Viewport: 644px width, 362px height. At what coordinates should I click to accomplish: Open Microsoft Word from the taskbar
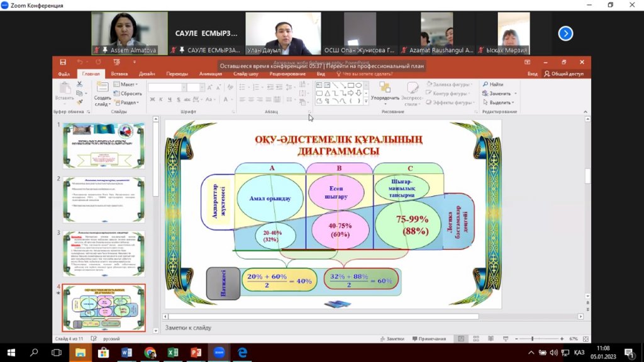point(126,352)
